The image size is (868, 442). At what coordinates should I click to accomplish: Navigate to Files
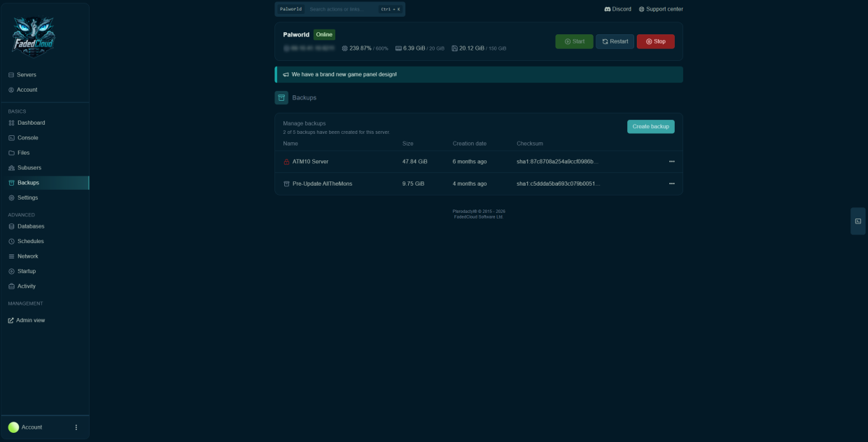click(x=45, y=153)
